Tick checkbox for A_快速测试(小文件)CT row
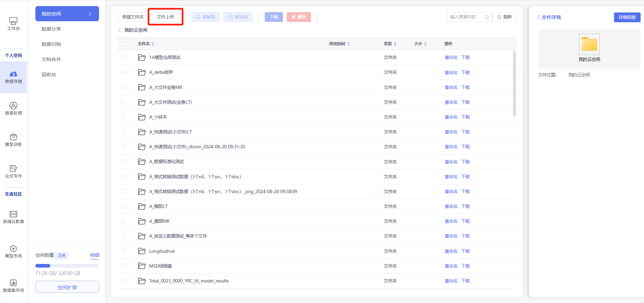 (123, 132)
